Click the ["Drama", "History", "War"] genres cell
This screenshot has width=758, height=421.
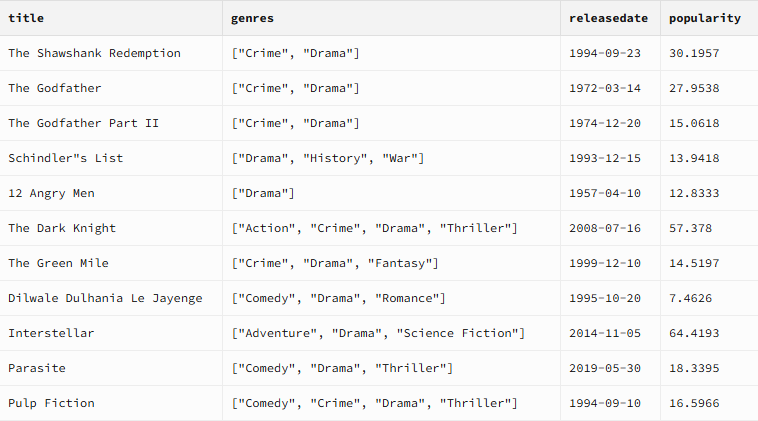click(x=391, y=158)
